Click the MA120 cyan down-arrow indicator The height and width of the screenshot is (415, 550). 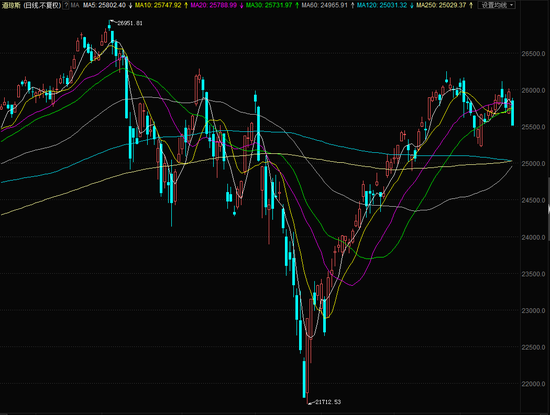[411, 5]
